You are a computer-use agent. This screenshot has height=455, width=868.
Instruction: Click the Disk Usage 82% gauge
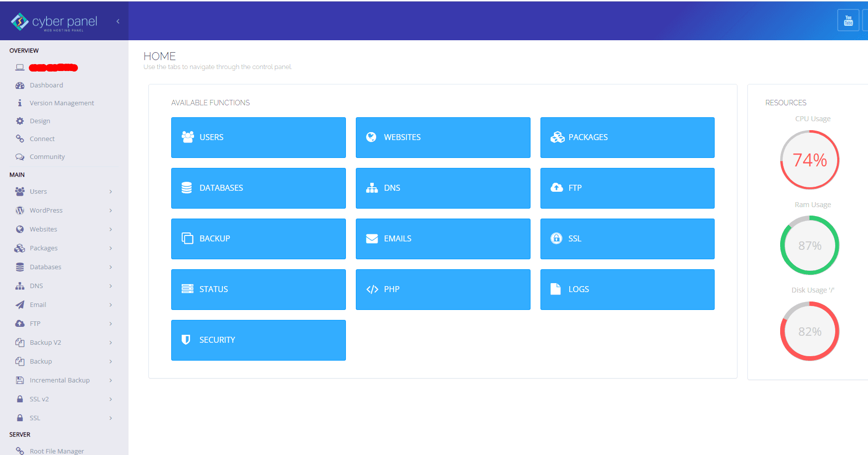tap(809, 331)
